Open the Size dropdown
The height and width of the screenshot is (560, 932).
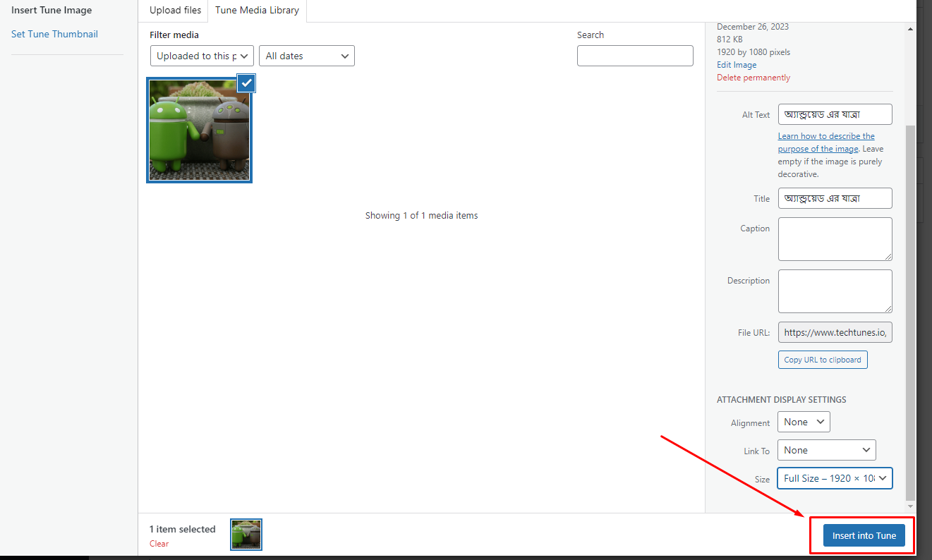pyautogui.click(x=835, y=478)
